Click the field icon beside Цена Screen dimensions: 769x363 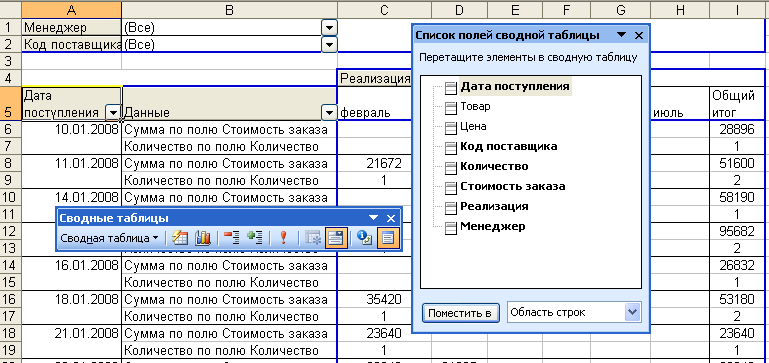pyautogui.click(x=451, y=128)
